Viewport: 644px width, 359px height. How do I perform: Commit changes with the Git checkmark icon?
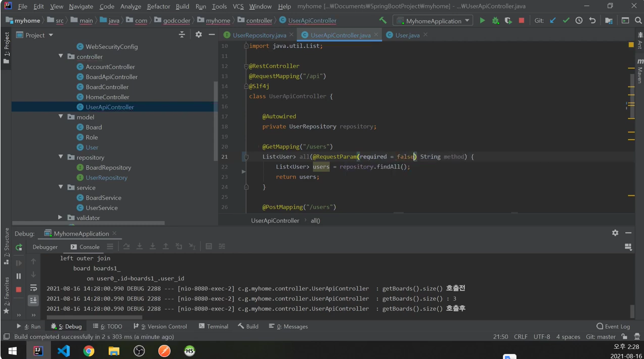[x=566, y=21]
